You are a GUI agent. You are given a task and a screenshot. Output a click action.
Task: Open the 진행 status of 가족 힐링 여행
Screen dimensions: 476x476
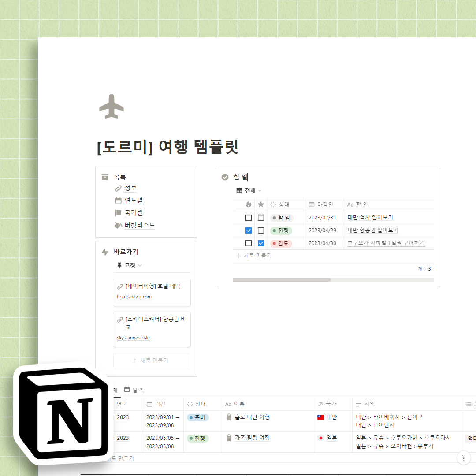197,439
